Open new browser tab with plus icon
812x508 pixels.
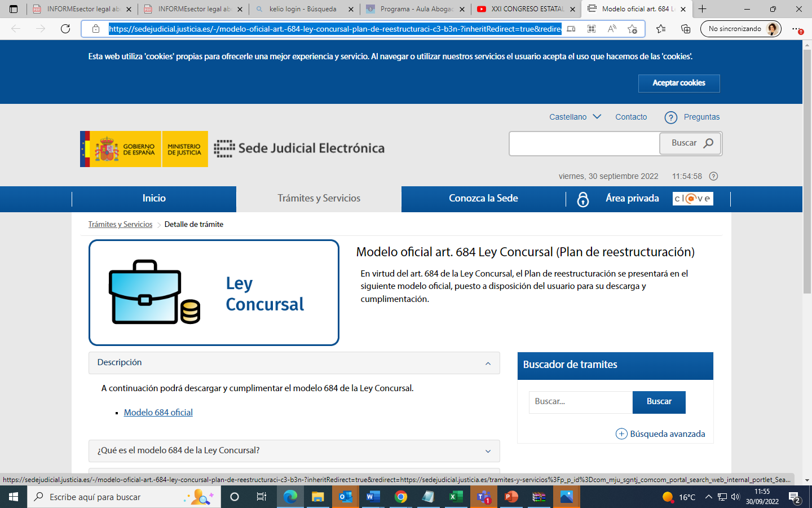[702, 9]
